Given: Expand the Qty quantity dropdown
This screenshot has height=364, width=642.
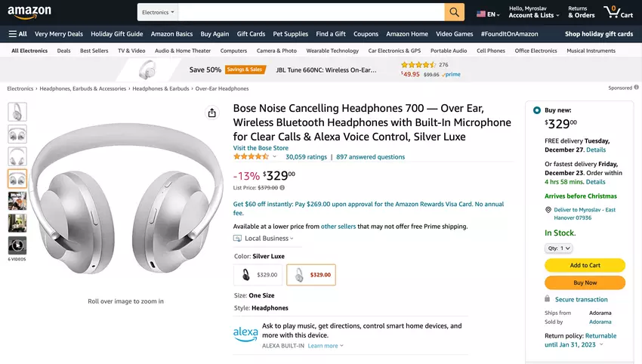Looking at the screenshot, I should 558,248.
